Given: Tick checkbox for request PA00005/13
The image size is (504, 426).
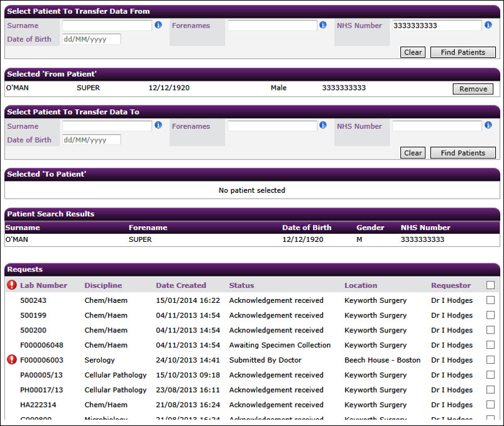Looking at the screenshot, I should coord(490,374).
